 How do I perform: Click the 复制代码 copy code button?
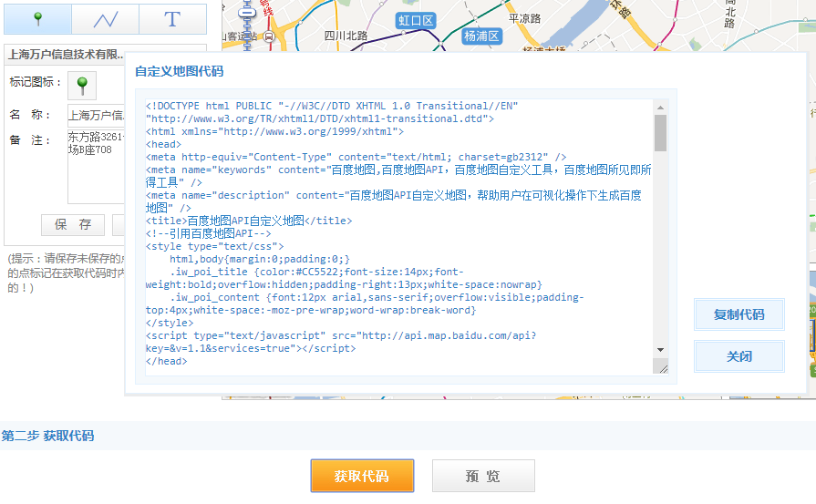(739, 315)
